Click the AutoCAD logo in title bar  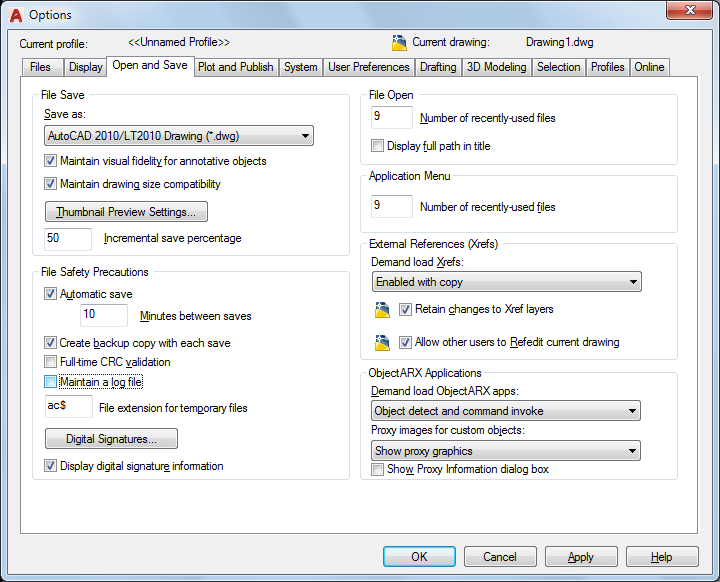[x=16, y=15]
